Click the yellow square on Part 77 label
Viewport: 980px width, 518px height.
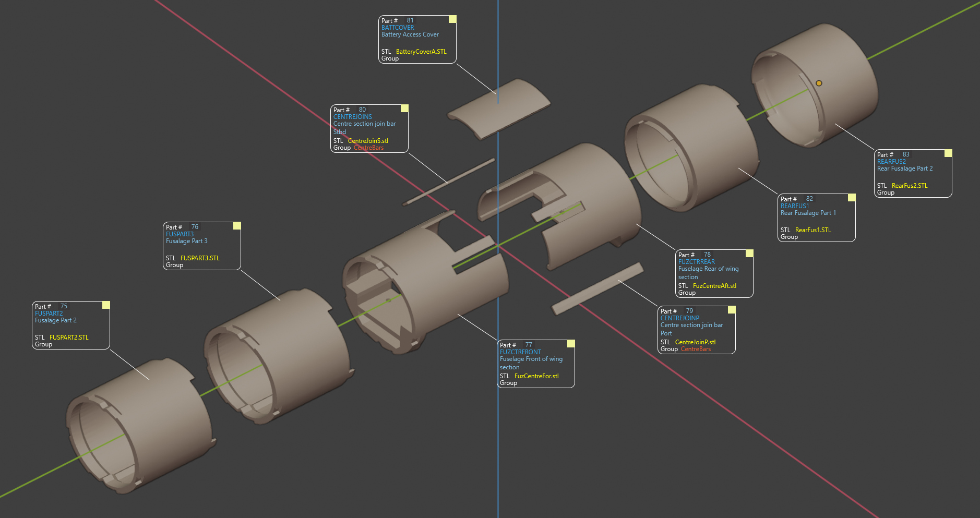coord(571,344)
